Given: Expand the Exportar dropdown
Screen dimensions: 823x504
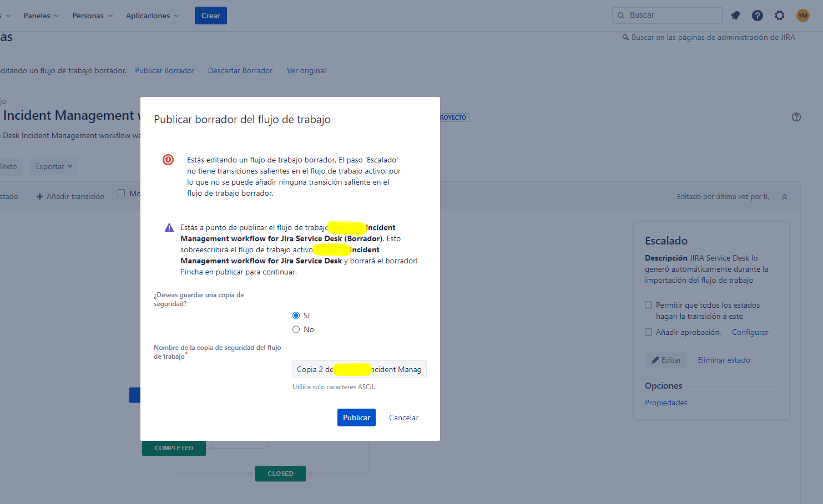Looking at the screenshot, I should point(54,166).
